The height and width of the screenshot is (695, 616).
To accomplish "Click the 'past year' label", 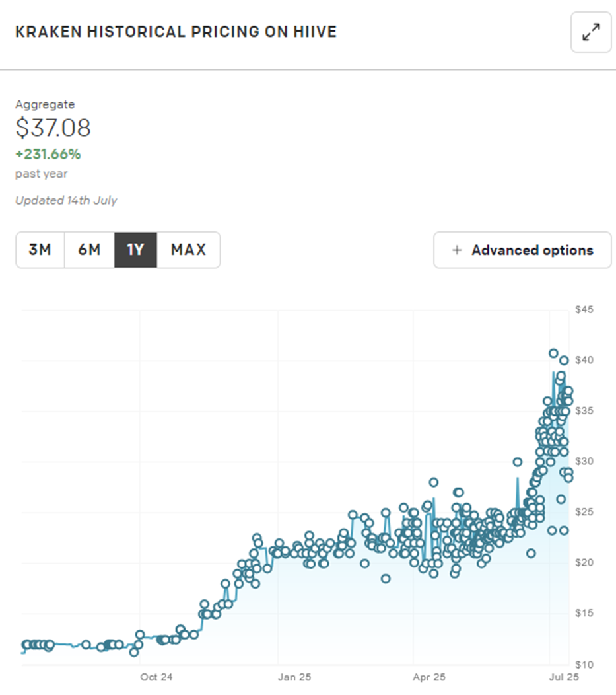I will (x=42, y=174).
